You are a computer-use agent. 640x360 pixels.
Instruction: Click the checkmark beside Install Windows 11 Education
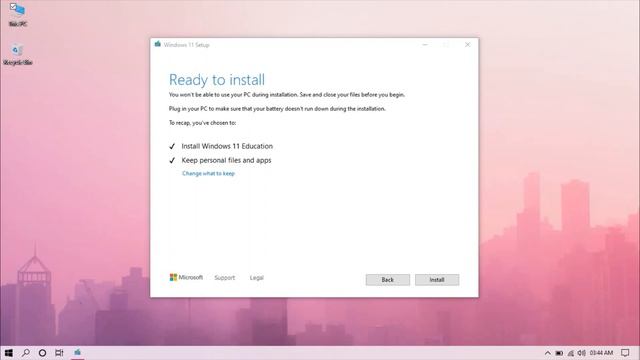(172, 146)
